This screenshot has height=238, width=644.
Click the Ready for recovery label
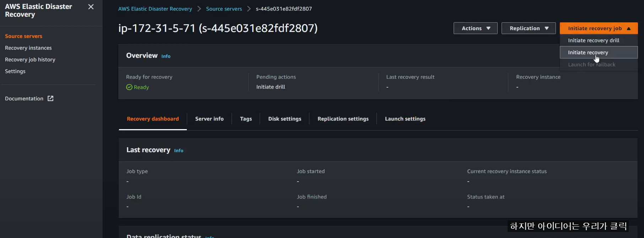click(x=149, y=77)
